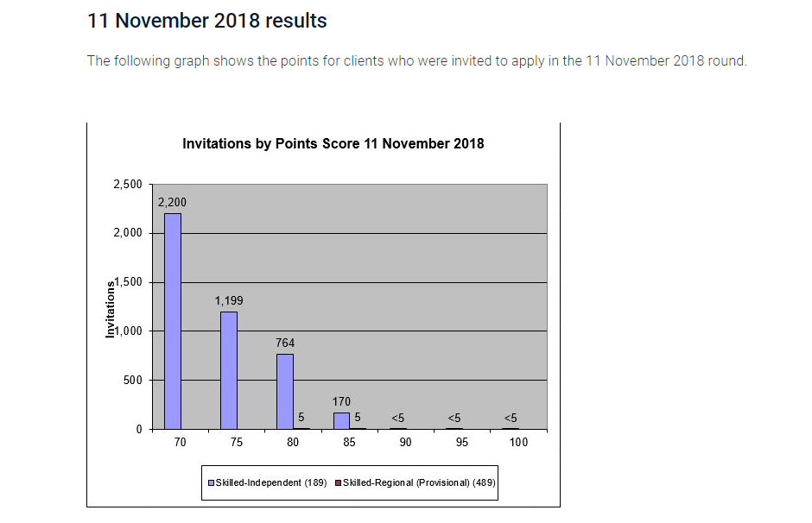Click the 500 value on the y-axis

tap(132, 381)
